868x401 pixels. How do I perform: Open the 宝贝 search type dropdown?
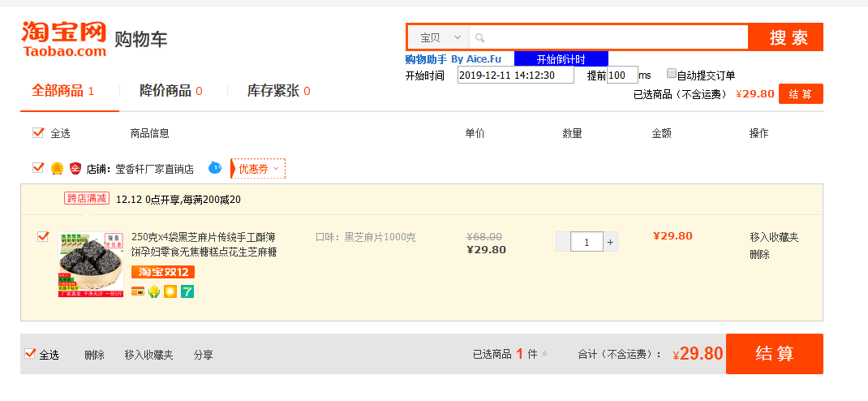438,37
